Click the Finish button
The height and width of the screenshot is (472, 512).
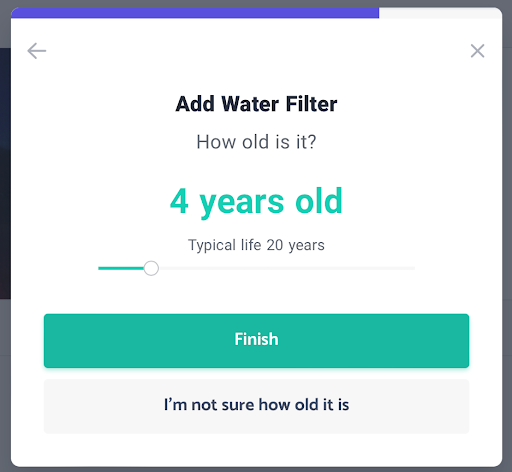[x=256, y=341]
